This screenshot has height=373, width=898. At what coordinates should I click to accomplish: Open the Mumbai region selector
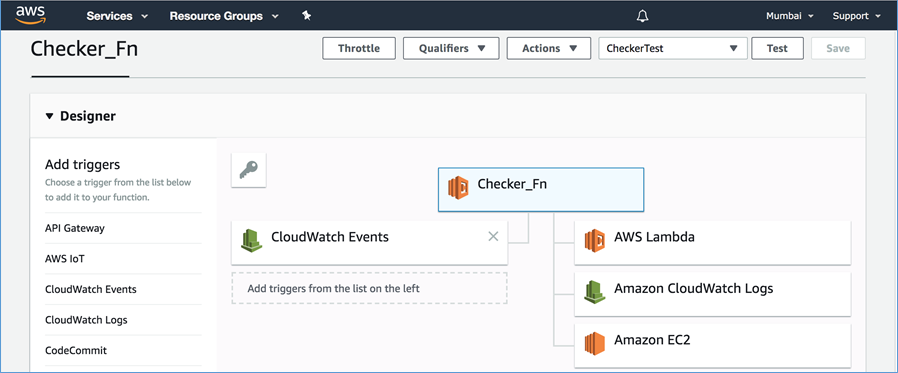tap(790, 16)
